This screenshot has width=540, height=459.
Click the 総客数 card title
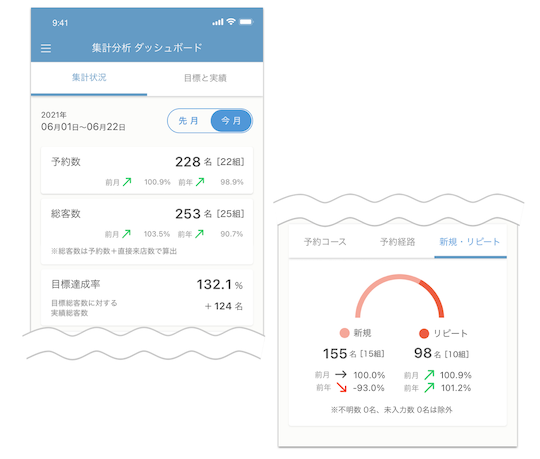(66, 214)
